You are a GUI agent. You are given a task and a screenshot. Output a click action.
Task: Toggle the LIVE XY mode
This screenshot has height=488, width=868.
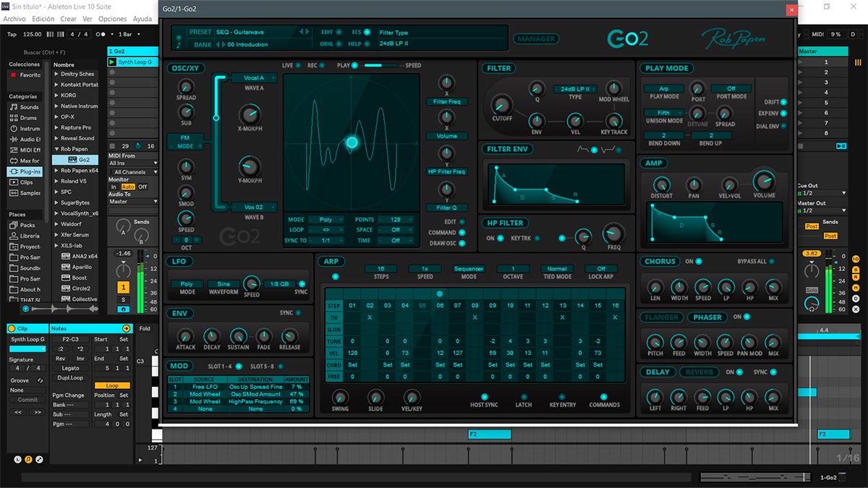click(299, 65)
